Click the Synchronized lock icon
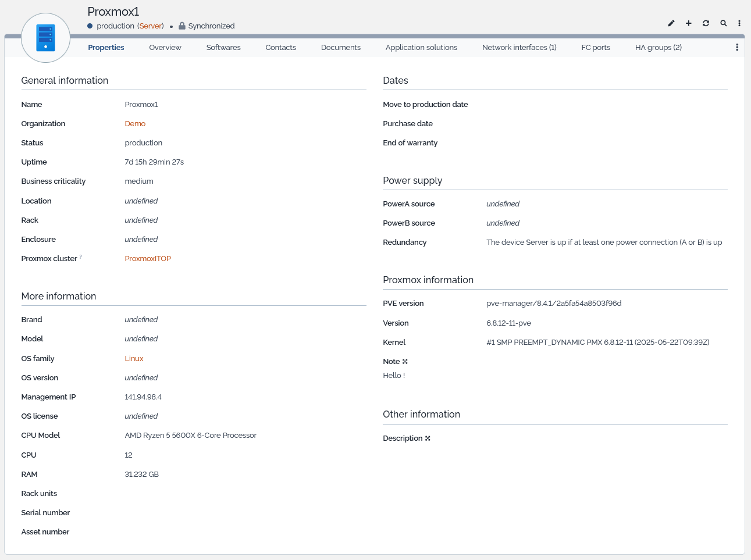 (x=182, y=26)
